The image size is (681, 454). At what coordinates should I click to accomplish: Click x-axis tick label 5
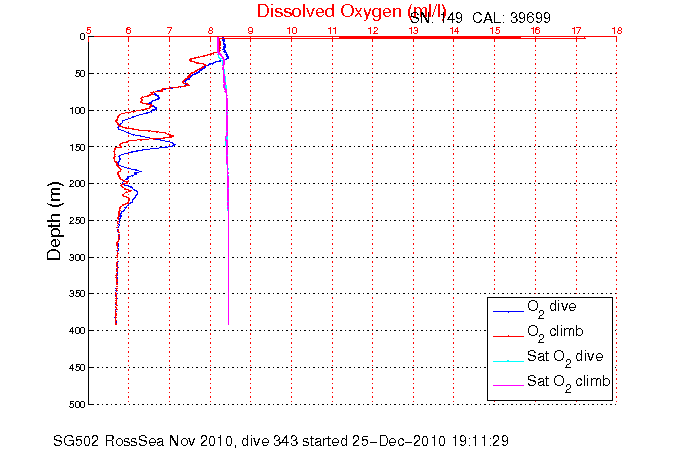(x=89, y=30)
